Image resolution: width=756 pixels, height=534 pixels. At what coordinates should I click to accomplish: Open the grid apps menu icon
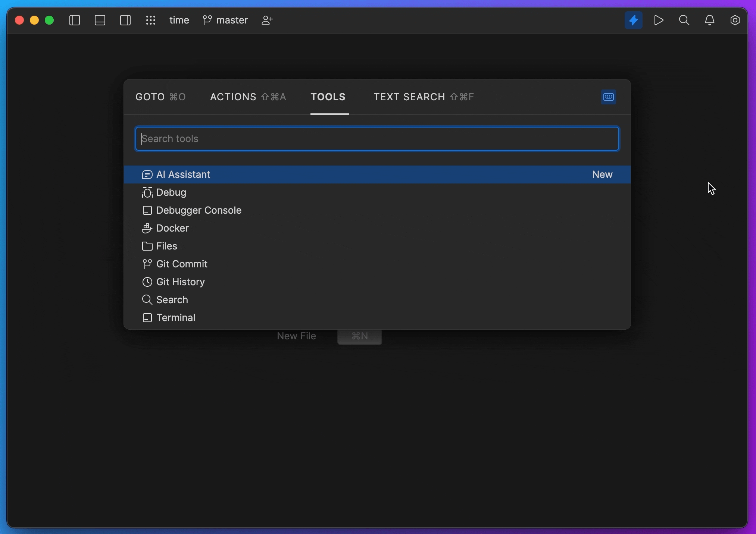point(151,20)
